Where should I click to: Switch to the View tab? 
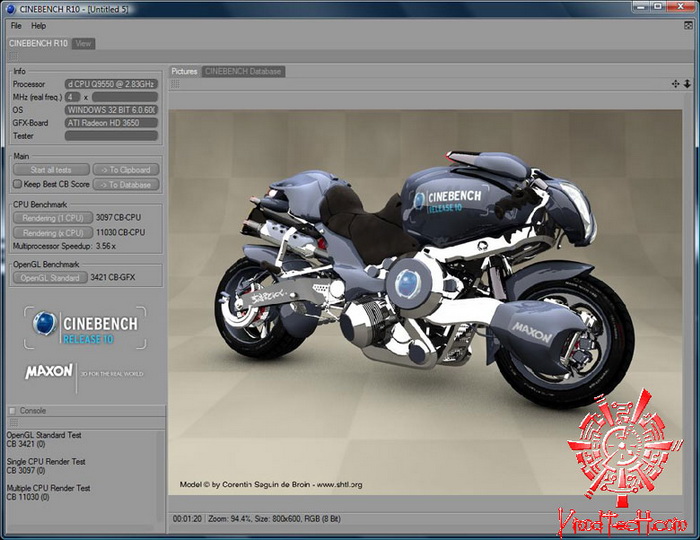(x=83, y=43)
